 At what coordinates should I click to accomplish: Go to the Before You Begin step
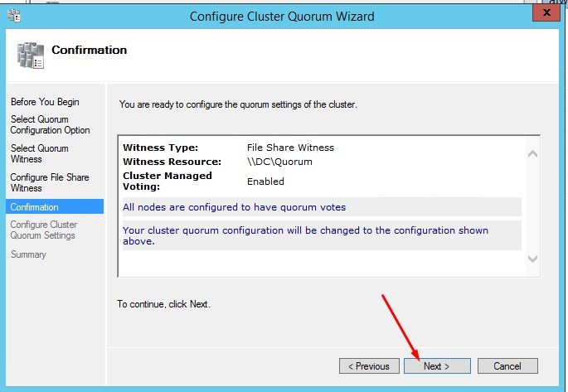[45, 102]
